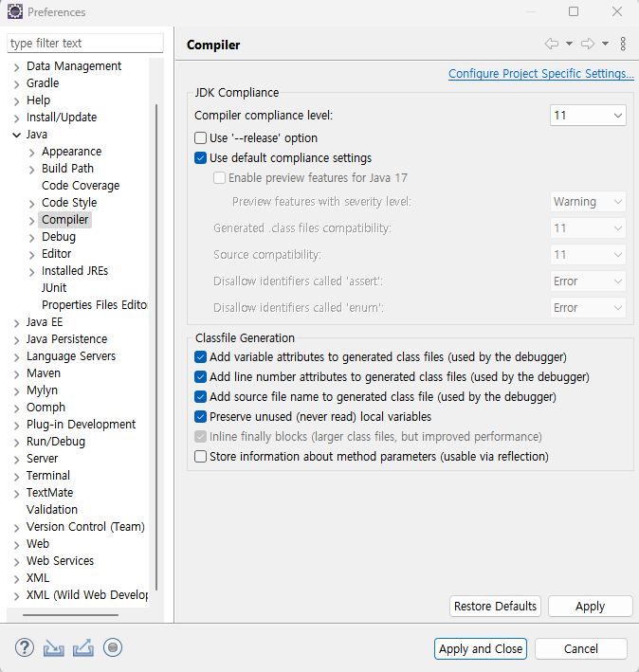Viewport: 639px width, 672px height.
Task: Select Build Path under Java
Action: (x=67, y=169)
